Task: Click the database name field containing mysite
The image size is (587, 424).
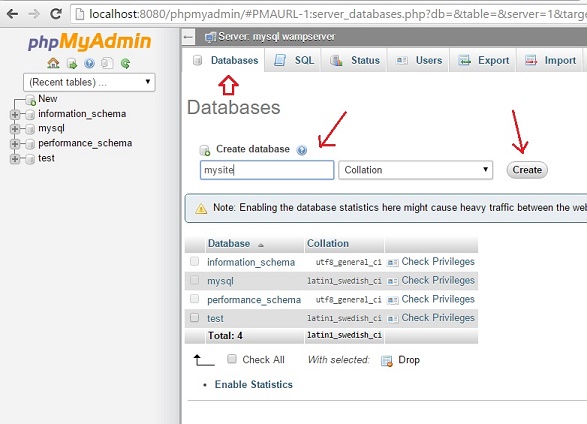Action: pos(267,170)
